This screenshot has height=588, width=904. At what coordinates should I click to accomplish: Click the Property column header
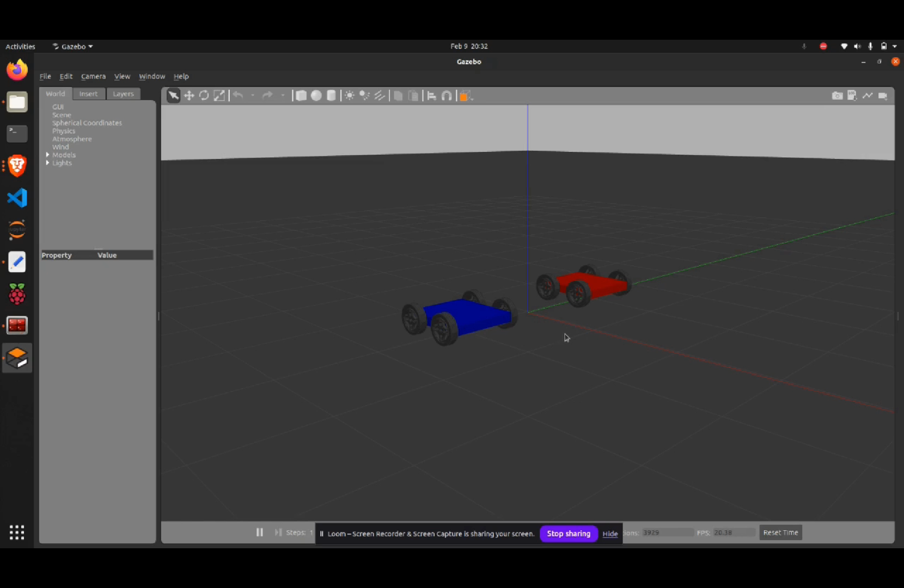pos(57,255)
